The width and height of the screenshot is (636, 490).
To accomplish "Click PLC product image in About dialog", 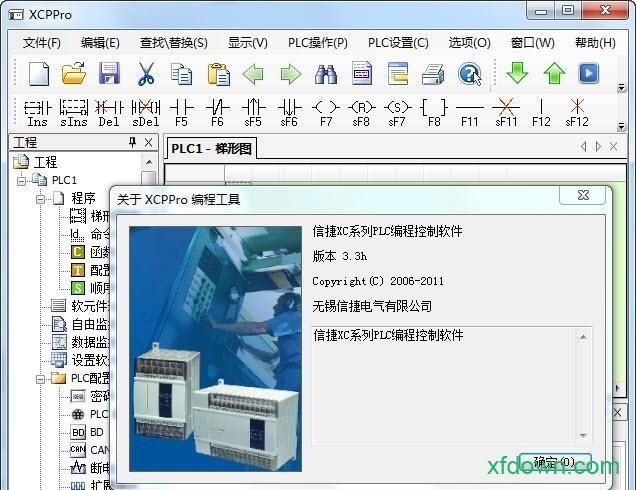I will [215, 349].
